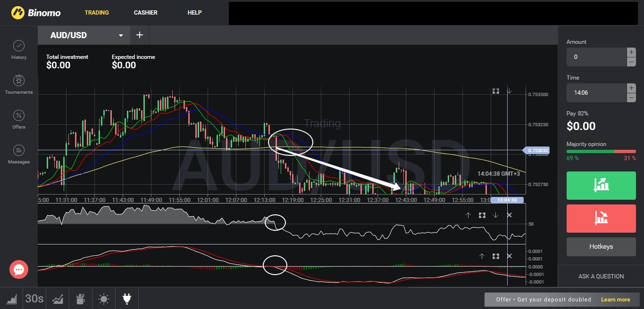Open the Help tab

194,13
